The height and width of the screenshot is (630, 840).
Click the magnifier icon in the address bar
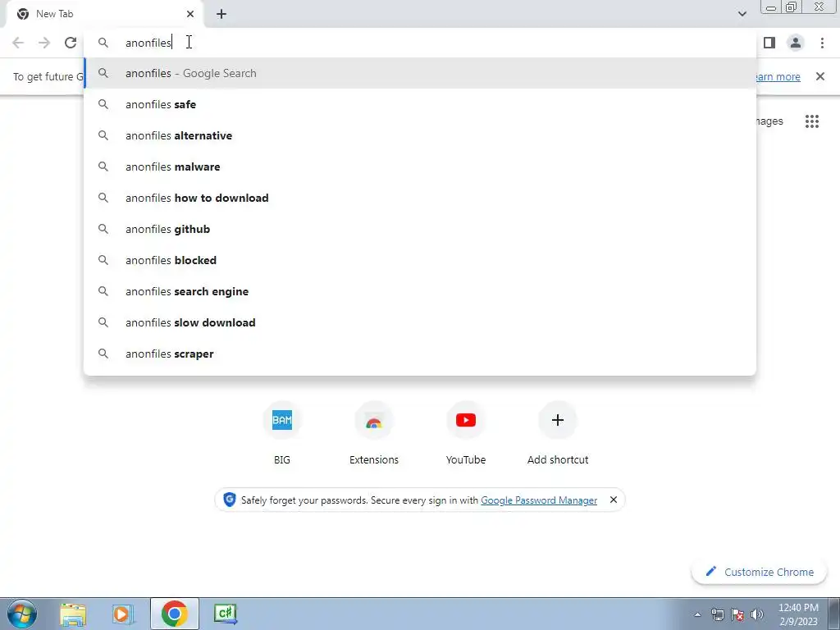tap(103, 43)
